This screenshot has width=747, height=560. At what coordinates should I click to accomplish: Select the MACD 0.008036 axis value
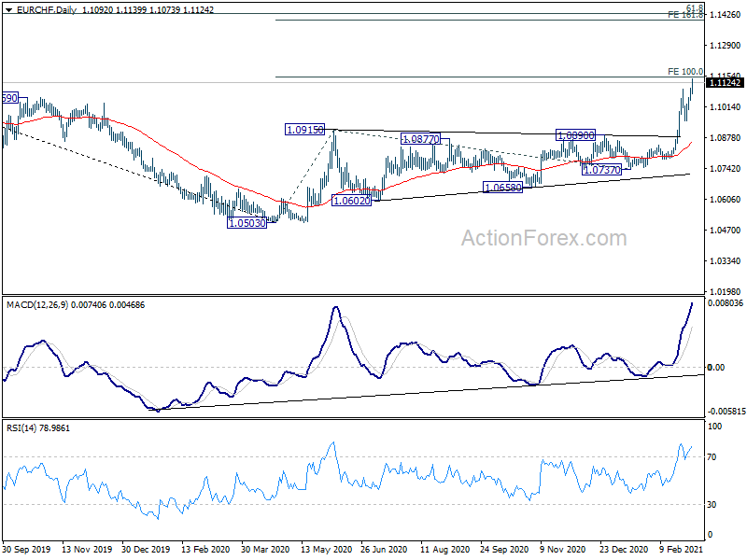[x=726, y=303]
